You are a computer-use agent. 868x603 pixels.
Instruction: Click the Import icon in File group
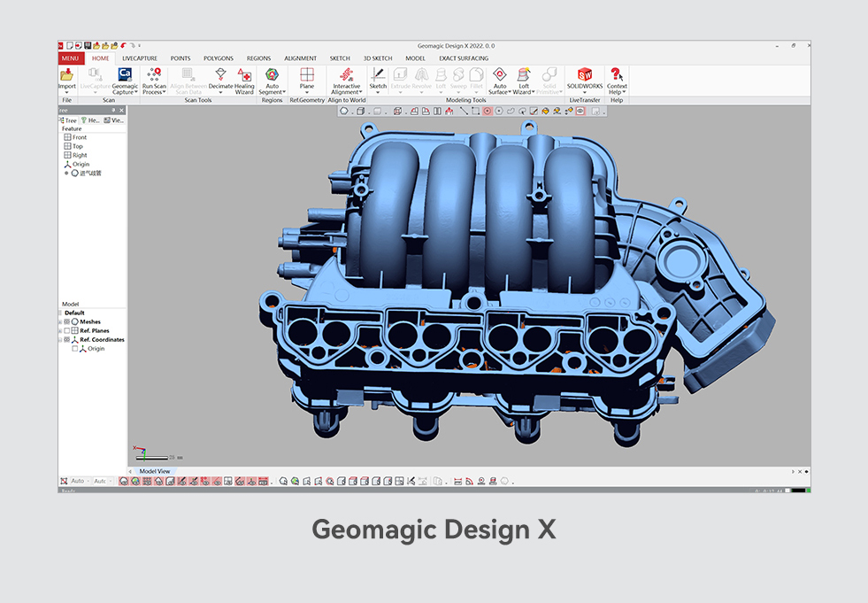tap(66, 74)
